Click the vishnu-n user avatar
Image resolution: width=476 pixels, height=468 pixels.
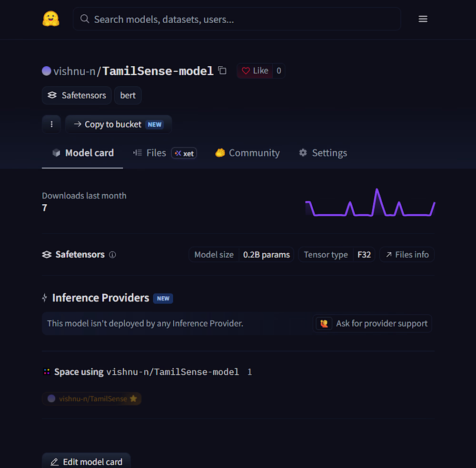coord(47,71)
